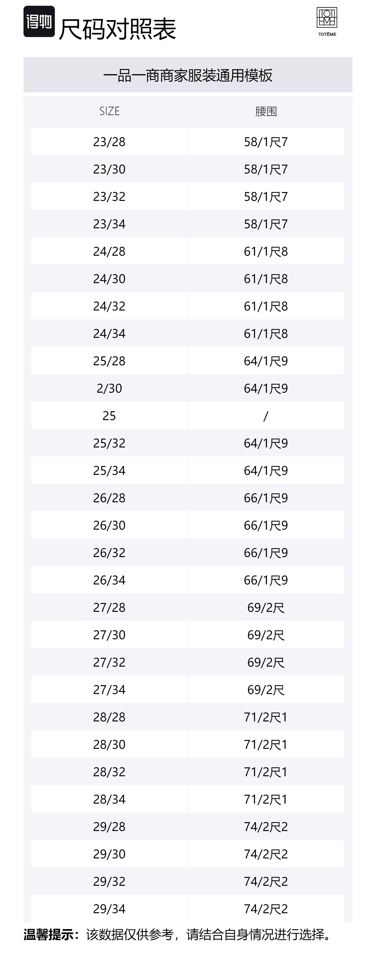Viewport: 376px width, 980px height.
Task: Click the 得物 black logo icon
Action: pyautogui.click(x=39, y=22)
